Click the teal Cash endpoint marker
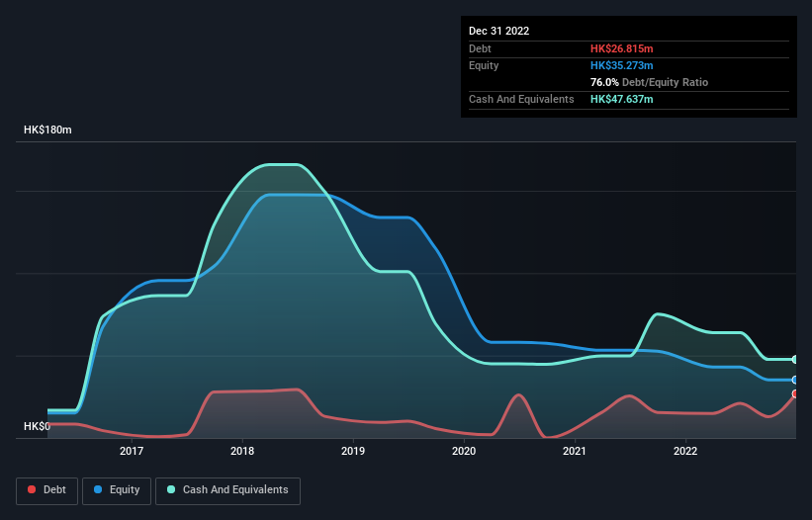Viewport: 812px width, 520px height. click(795, 359)
